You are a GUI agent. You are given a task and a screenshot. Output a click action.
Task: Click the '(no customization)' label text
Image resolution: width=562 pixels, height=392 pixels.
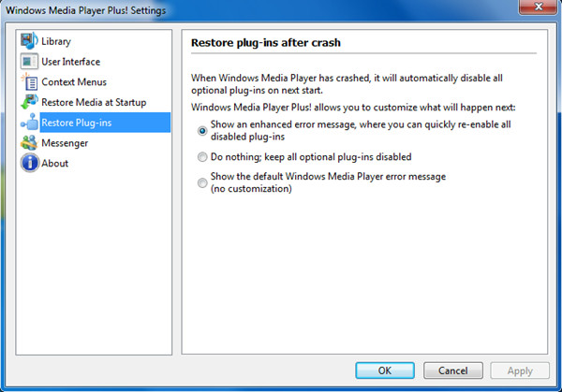coord(251,189)
